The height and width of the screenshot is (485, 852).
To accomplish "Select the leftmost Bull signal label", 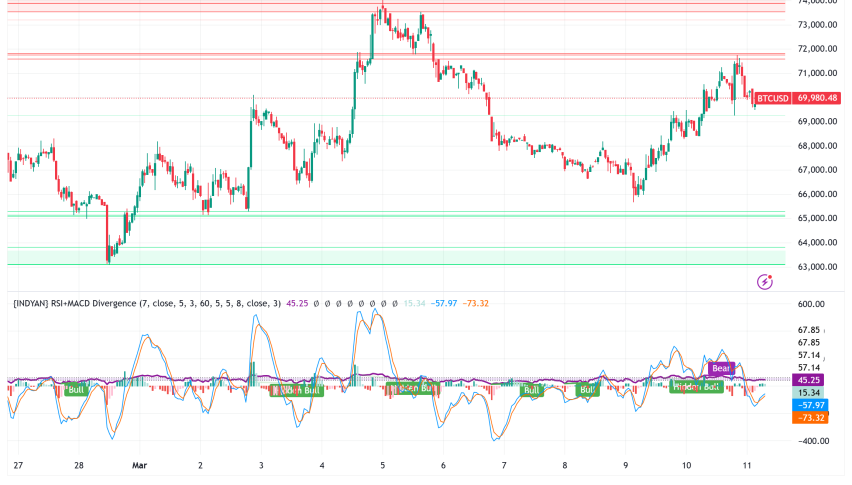I will click(x=75, y=388).
